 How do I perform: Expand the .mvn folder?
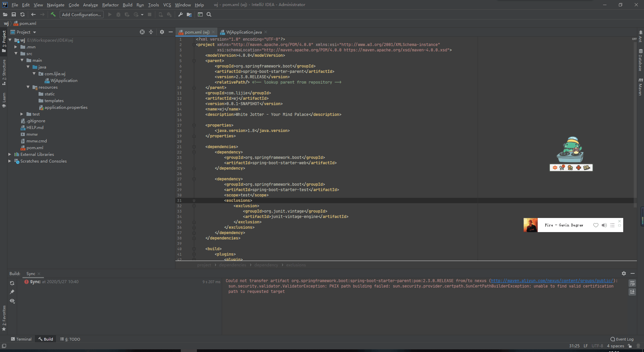pos(16,47)
